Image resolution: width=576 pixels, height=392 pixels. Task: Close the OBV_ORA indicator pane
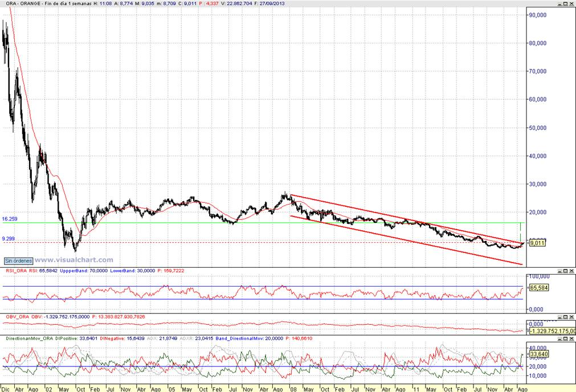(571, 317)
